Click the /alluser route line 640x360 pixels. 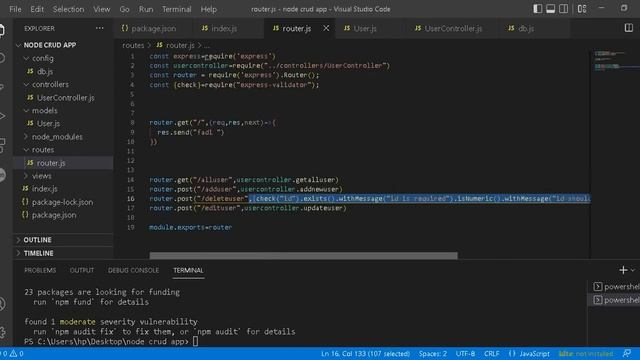[244, 180]
